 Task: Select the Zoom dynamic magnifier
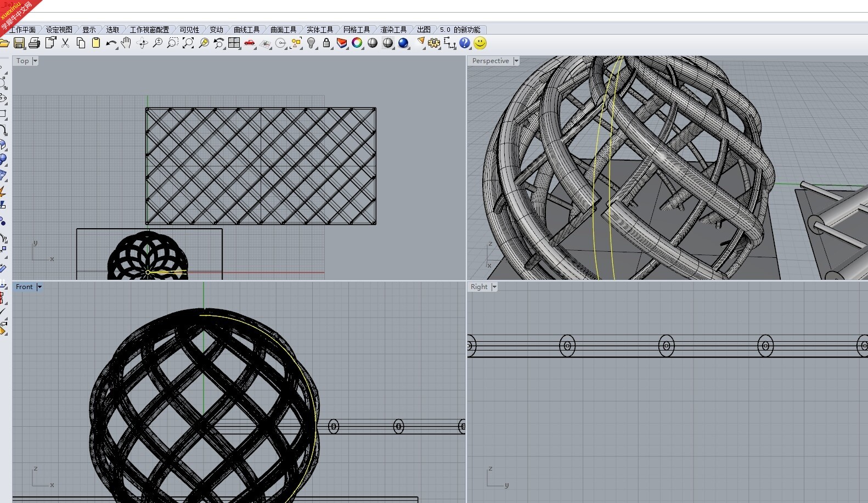click(157, 43)
